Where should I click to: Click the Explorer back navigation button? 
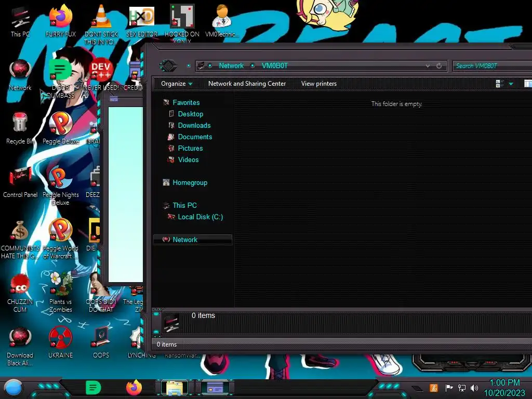(168, 65)
